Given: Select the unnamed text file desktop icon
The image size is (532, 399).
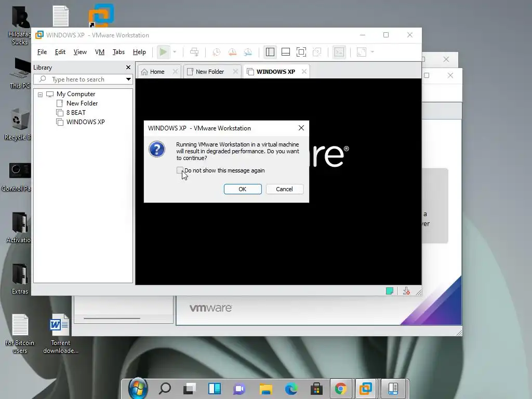Looking at the screenshot, I should (x=61, y=16).
